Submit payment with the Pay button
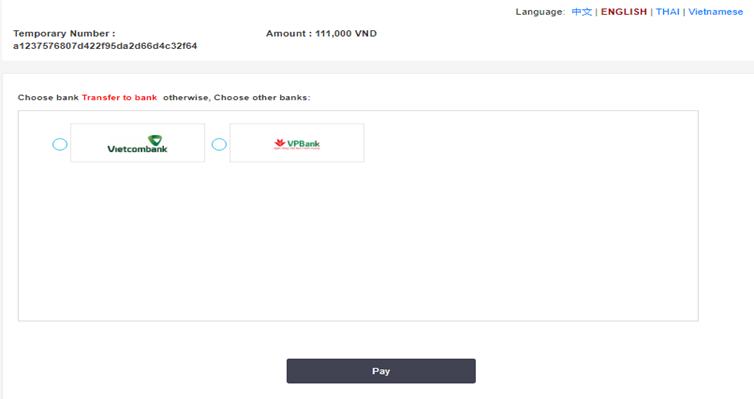 (x=381, y=371)
